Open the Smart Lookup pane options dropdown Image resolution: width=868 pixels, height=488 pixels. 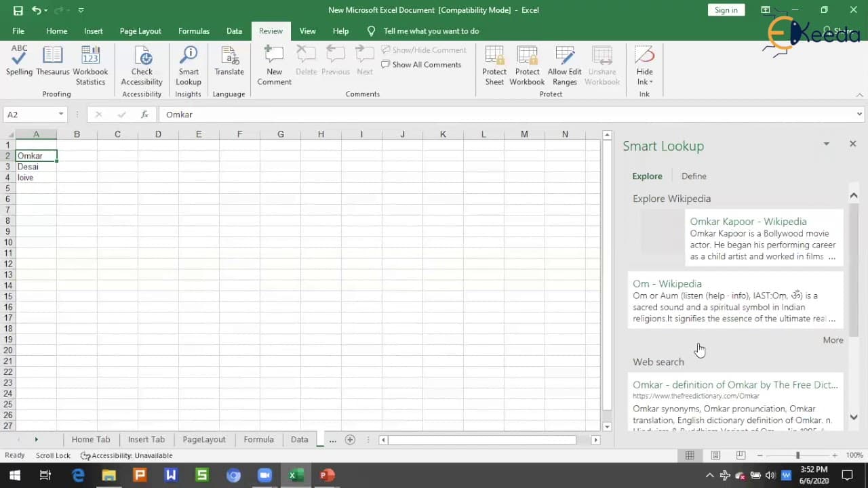click(x=826, y=144)
